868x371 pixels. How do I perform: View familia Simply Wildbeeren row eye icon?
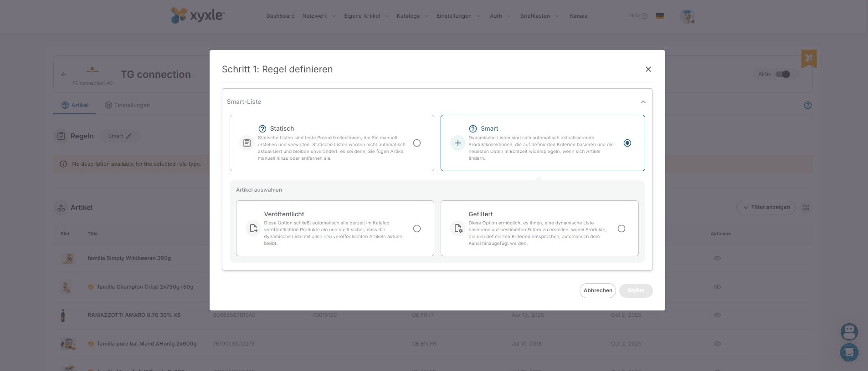click(717, 258)
